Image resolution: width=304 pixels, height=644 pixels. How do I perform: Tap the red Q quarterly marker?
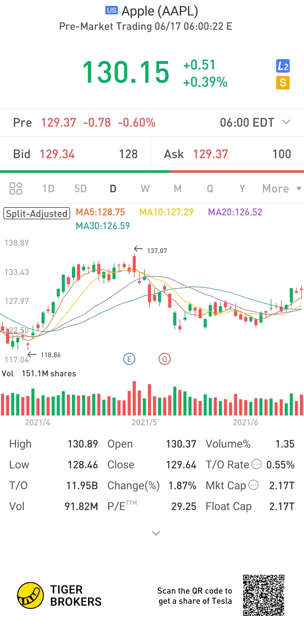point(165,359)
